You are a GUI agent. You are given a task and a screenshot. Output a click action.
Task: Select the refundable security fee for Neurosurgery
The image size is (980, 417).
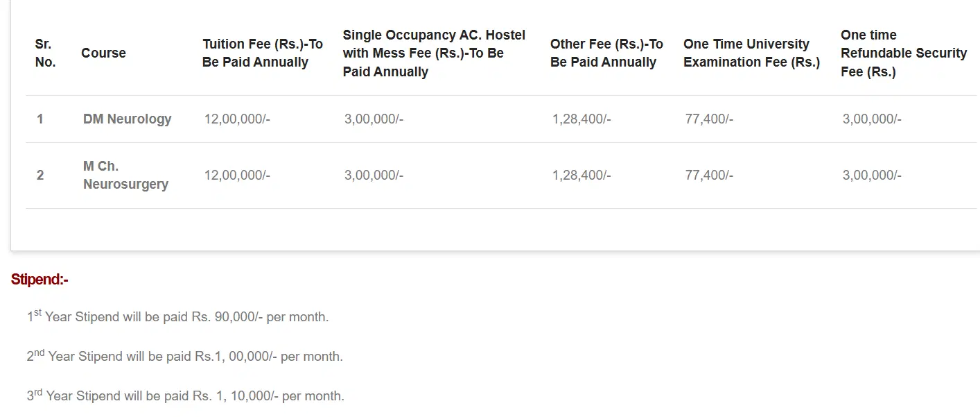point(872,176)
